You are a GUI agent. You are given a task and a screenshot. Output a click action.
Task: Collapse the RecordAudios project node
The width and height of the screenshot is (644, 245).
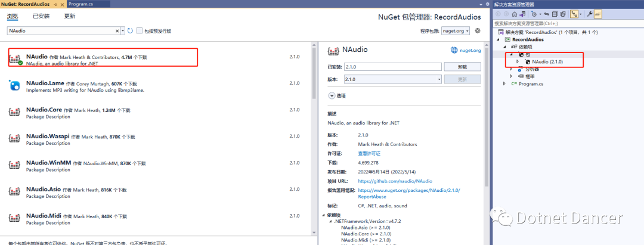click(498, 39)
